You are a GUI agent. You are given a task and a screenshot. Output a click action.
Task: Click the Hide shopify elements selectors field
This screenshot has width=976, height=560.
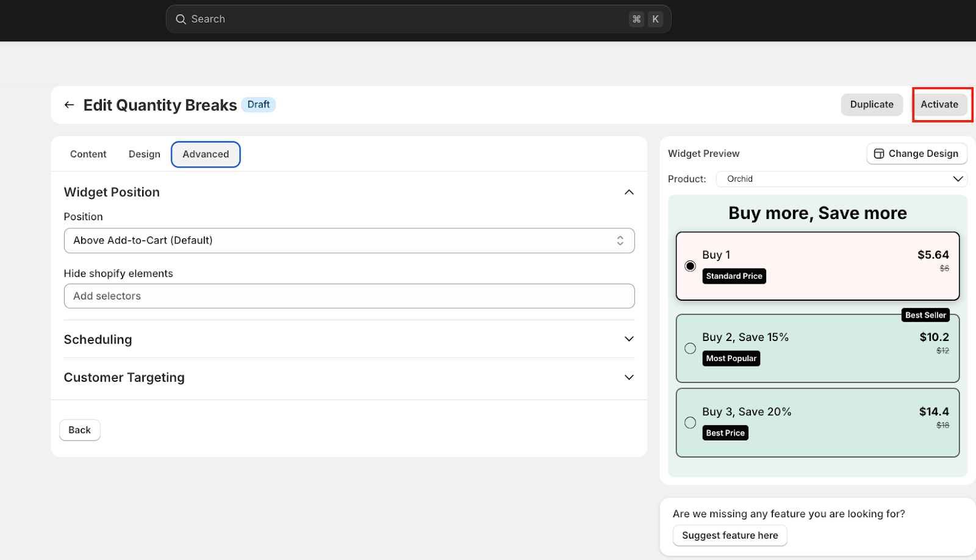coord(349,296)
